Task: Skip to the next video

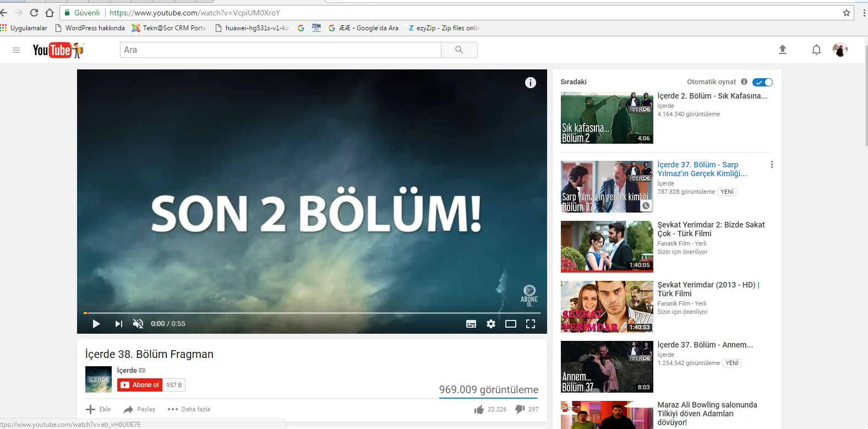Action: click(x=118, y=324)
